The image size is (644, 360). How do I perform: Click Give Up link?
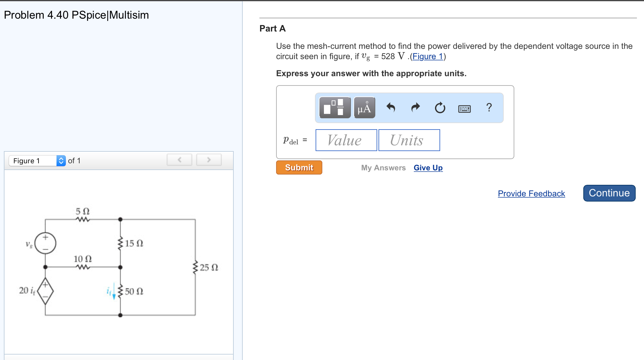[428, 167]
